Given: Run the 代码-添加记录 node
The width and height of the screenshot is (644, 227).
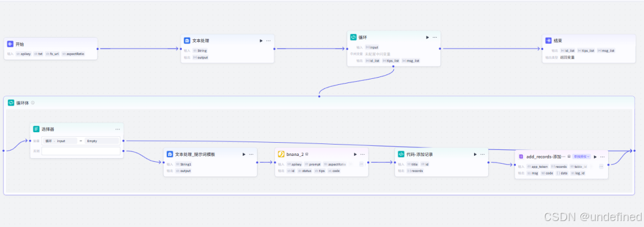Looking at the screenshot, I should [475, 154].
